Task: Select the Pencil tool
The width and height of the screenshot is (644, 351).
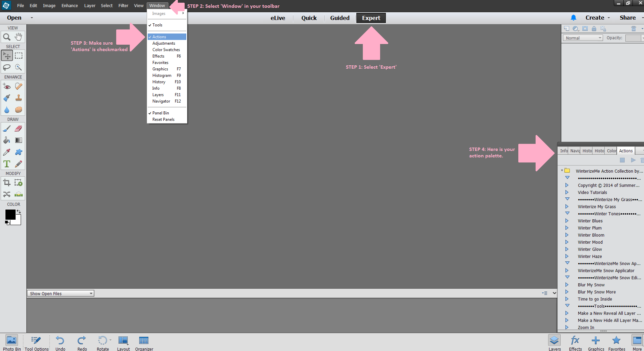Action: point(19,164)
